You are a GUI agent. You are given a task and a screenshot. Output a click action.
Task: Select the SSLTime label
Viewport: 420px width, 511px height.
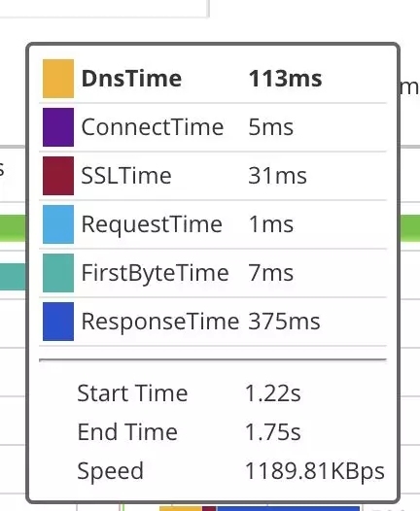coord(126,176)
